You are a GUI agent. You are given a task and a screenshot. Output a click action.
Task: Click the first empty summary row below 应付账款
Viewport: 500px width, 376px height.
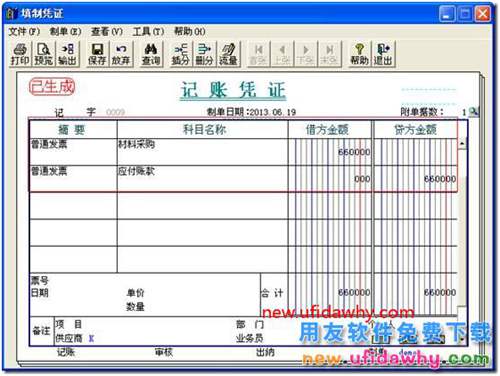click(x=73, y=206)
